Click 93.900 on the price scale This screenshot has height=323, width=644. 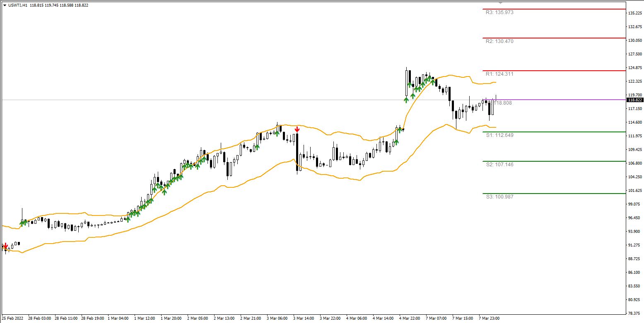click(635, 232)
